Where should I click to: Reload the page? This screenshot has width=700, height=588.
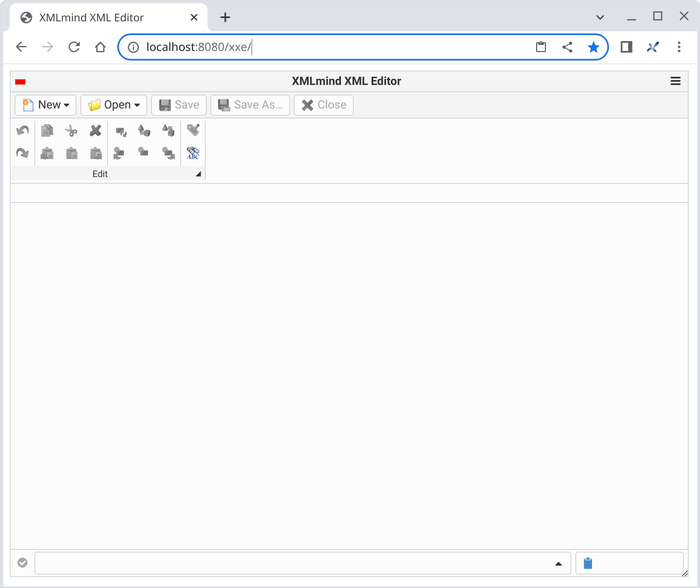[74, 47]
